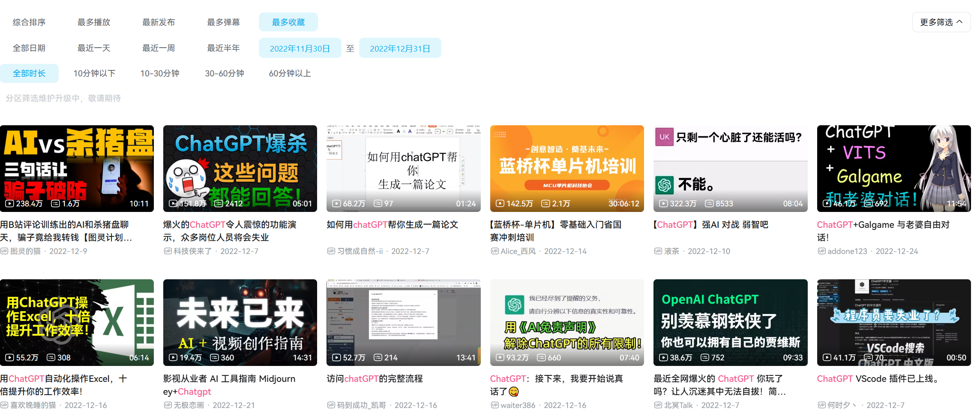Click the UP badge beside 图灵的猫
The width and height of the screenshot is (980, 420).
pos(4,251)
